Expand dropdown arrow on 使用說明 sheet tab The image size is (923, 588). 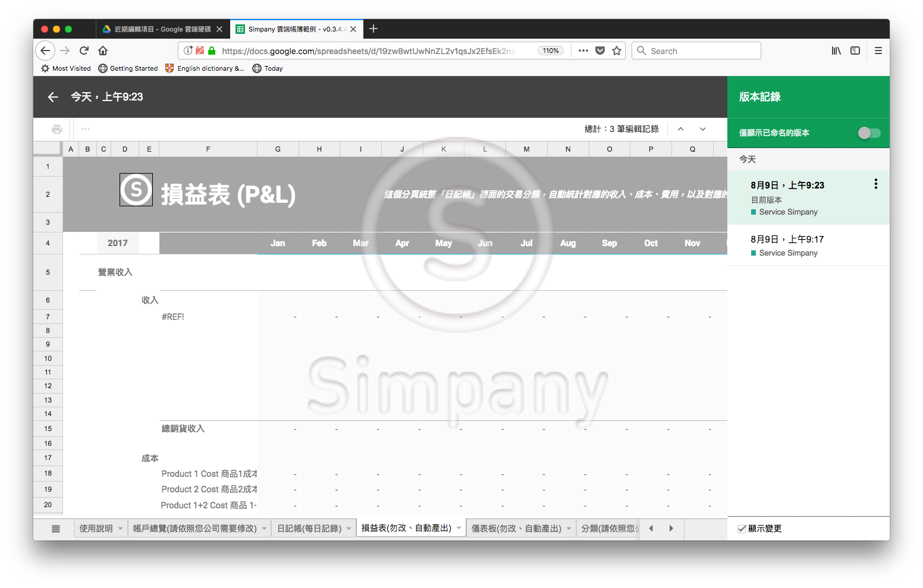tap(120, 529)
